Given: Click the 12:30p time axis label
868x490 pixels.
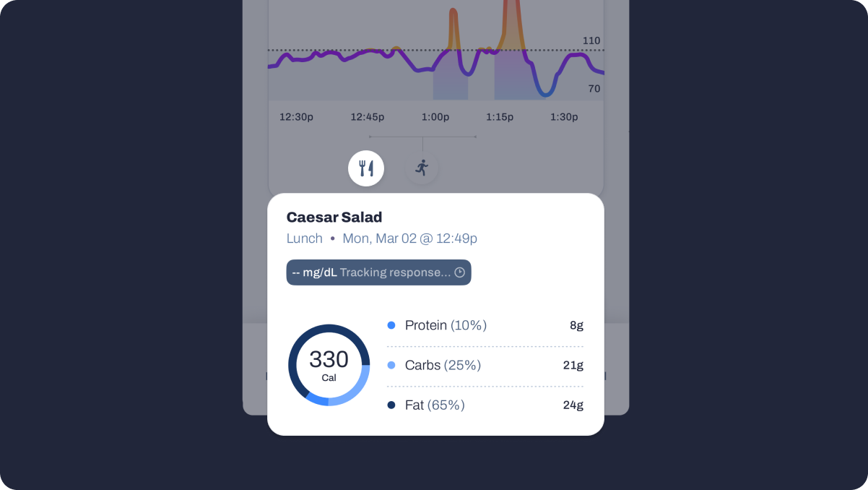Looking at the screenshot, I should (297, 117).
